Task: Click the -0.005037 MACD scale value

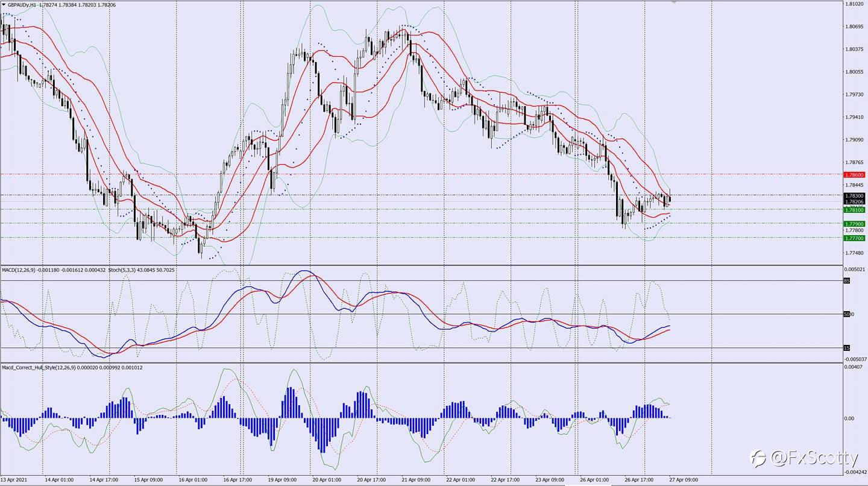Action: tap(855, 358)
